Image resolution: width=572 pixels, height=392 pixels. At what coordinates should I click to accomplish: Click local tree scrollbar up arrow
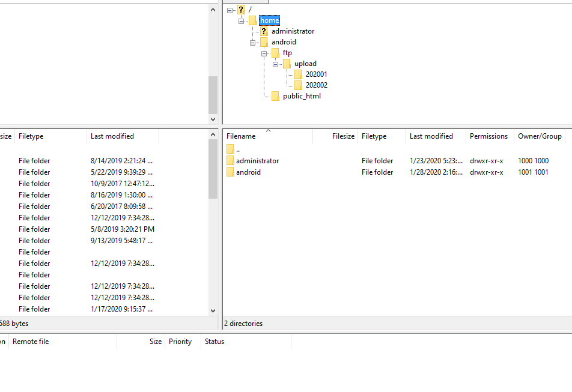point(213,10)
